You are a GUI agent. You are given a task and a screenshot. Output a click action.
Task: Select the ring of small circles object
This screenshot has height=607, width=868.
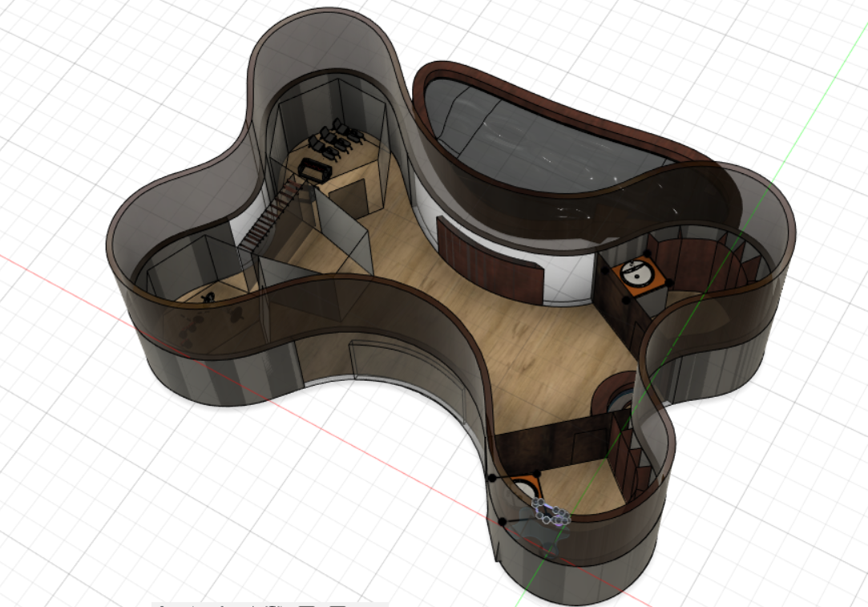click(x=551, y=511)
